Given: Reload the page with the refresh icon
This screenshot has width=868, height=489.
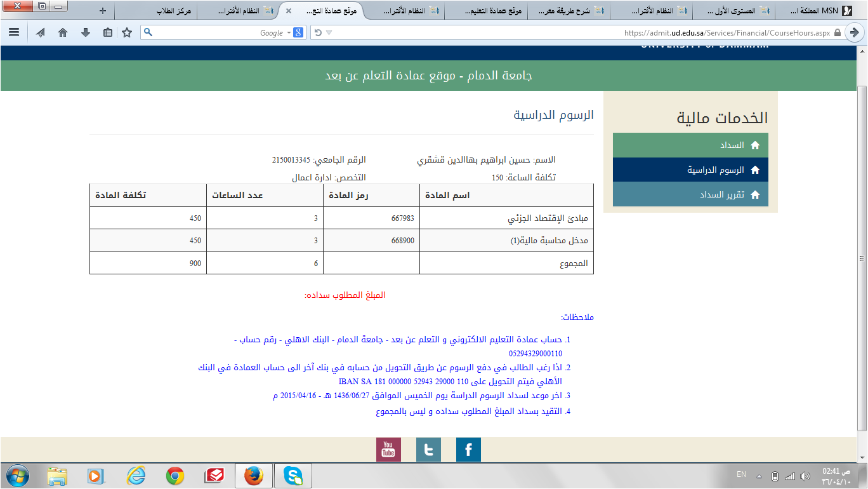Looking at the screenshot, I should click(318, 32).
